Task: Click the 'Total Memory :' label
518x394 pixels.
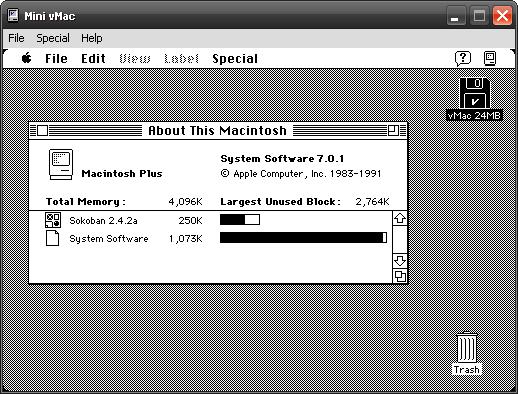Action: 86,202
